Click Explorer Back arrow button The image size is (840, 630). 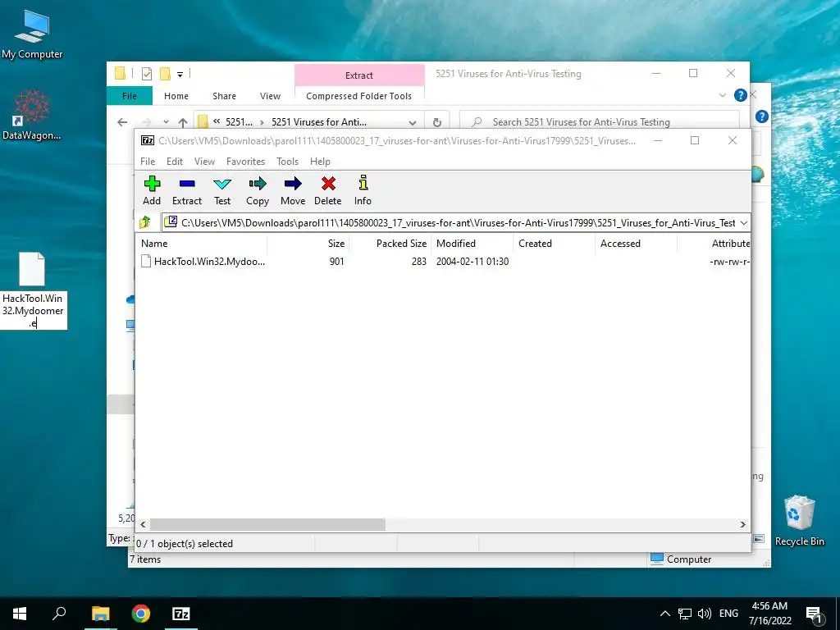(122, 122)
